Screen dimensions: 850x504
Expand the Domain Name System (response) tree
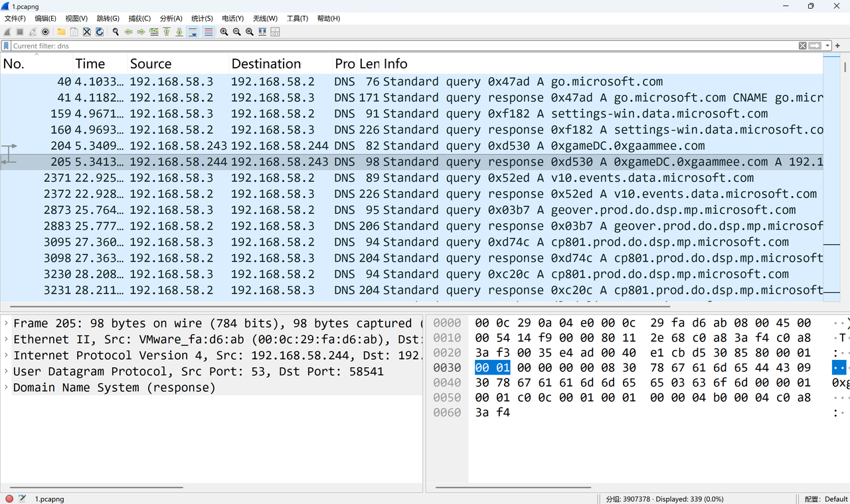(x=6, y=387)
